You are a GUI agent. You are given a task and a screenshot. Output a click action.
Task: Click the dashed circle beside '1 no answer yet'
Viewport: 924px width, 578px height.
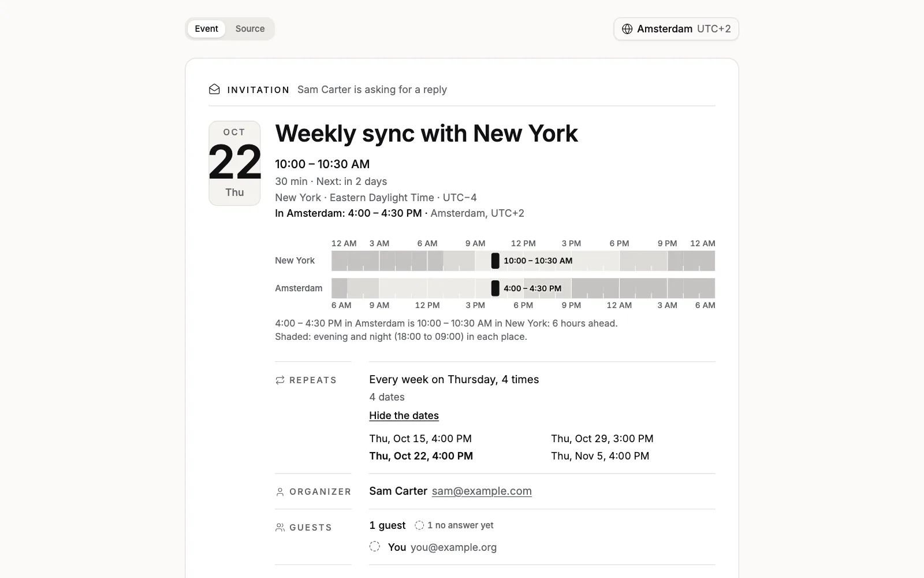click(x=419, y=525)
